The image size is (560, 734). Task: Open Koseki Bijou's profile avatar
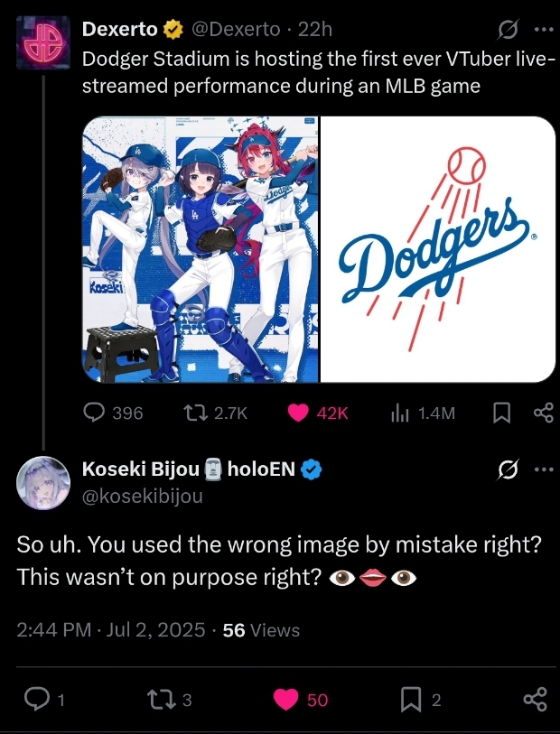pyautogui.click(x=43, y=483)
